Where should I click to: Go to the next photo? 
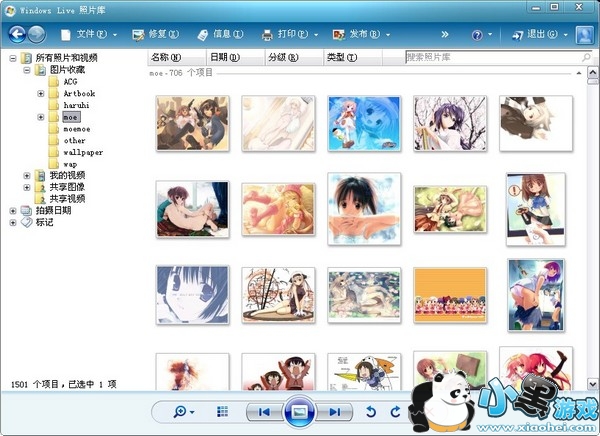click(334, 412)
